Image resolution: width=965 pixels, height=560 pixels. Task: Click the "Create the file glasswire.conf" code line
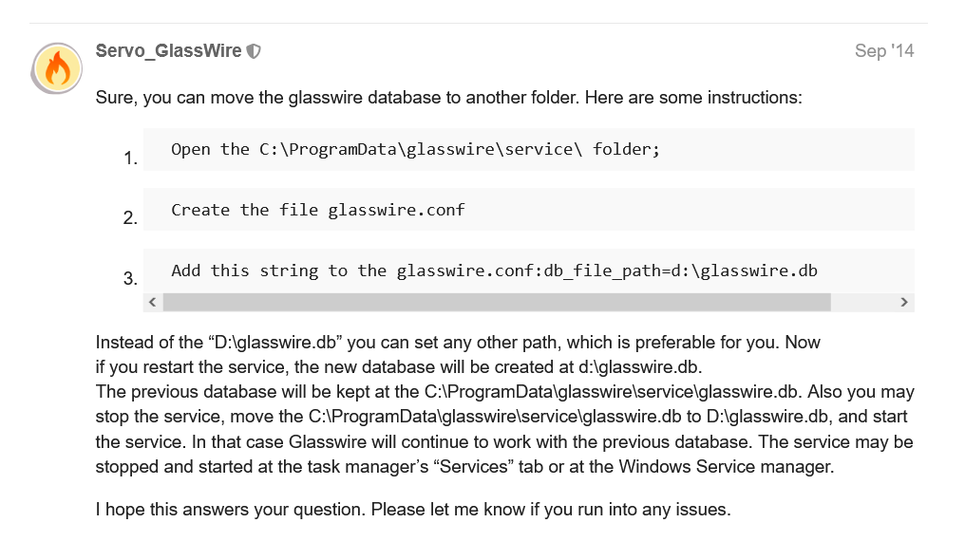(318, 210)
